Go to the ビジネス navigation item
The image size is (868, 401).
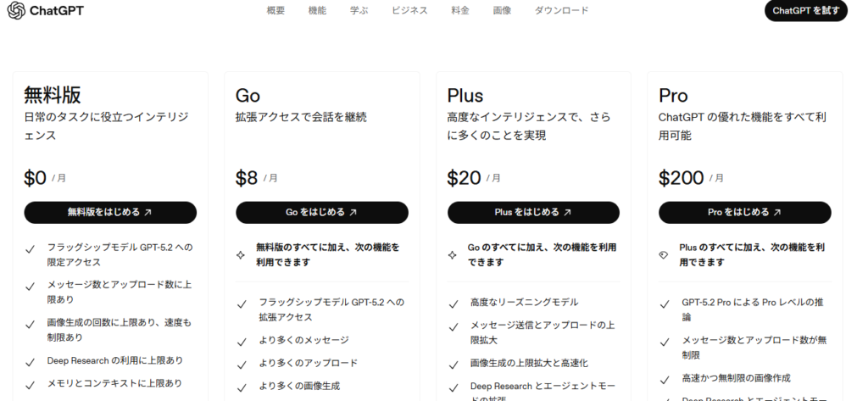[409, 11]
